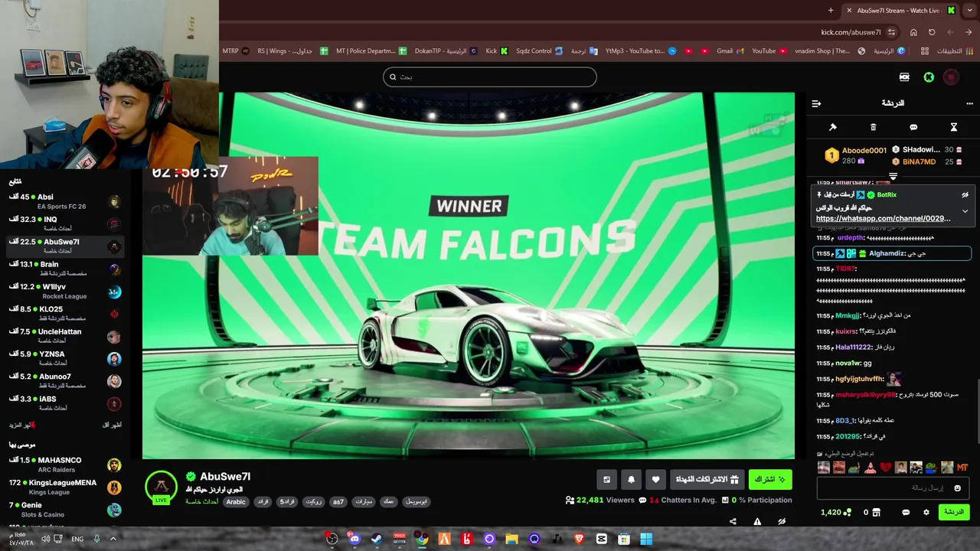Open Steam from the taskbar
This screenshot has height=551, width=980.
click(x=377, y=539)
